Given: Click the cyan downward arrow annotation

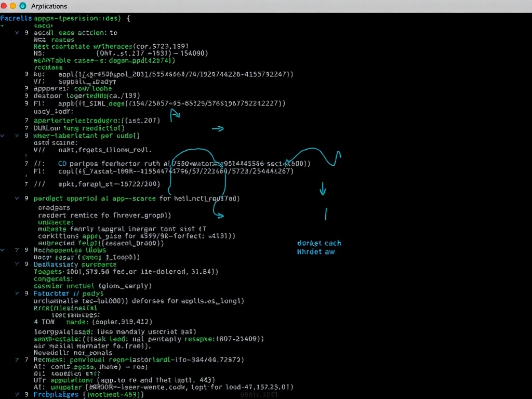Looking at the screenshot, I should click(323, 189).
